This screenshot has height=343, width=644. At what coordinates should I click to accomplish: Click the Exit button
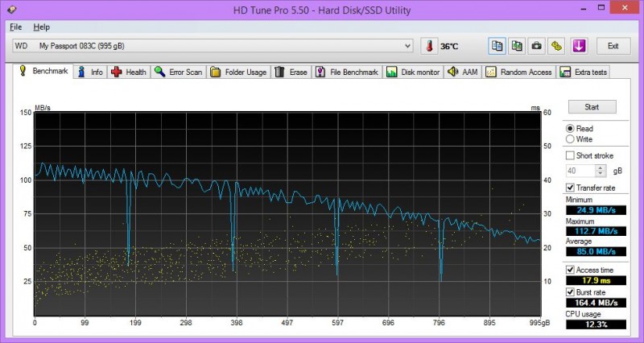pos(613,46)
